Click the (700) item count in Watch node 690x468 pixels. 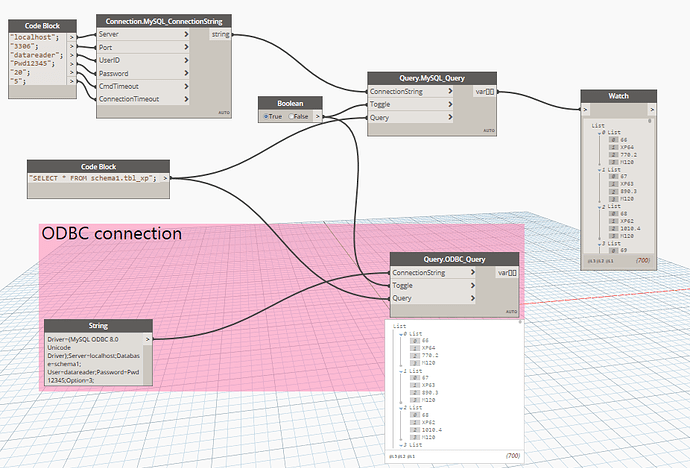[x=643, y=260]
